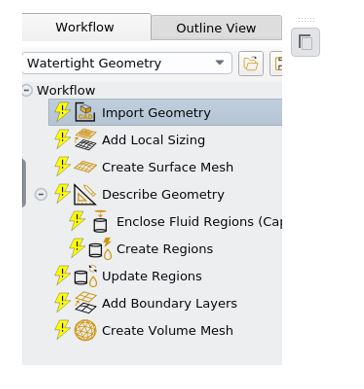The height and width of the screenshot is (389, 364).
Task: Select the Create Volume Mesh task
Action: coord(168,330)
